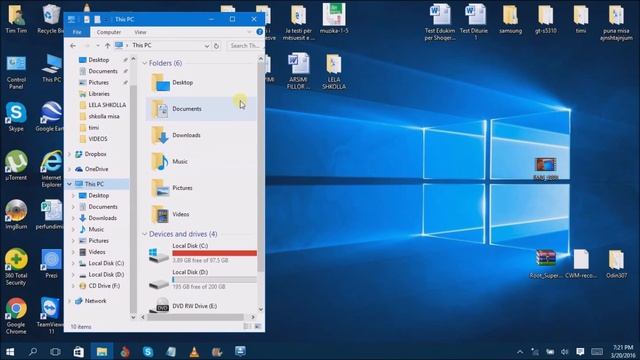The width and height of the screenshot is (640, 360).
Task: Open the Downloads folder in Folders group
Action: point(201,135)
